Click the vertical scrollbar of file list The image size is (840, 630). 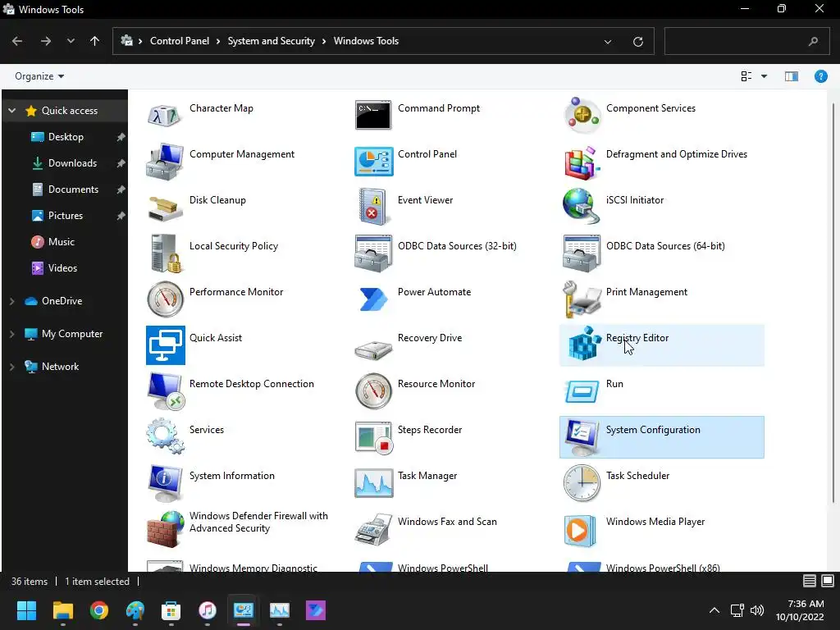(x=833, y=303)
